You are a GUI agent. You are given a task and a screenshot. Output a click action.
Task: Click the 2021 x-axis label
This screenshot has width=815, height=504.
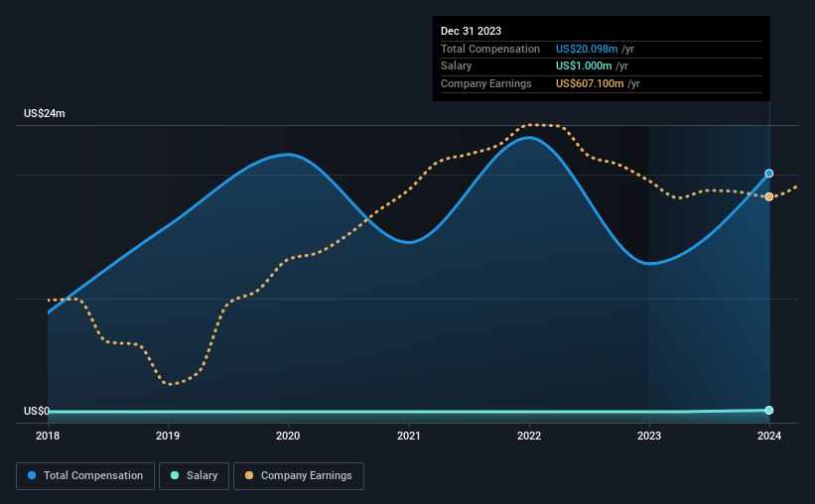409,436
